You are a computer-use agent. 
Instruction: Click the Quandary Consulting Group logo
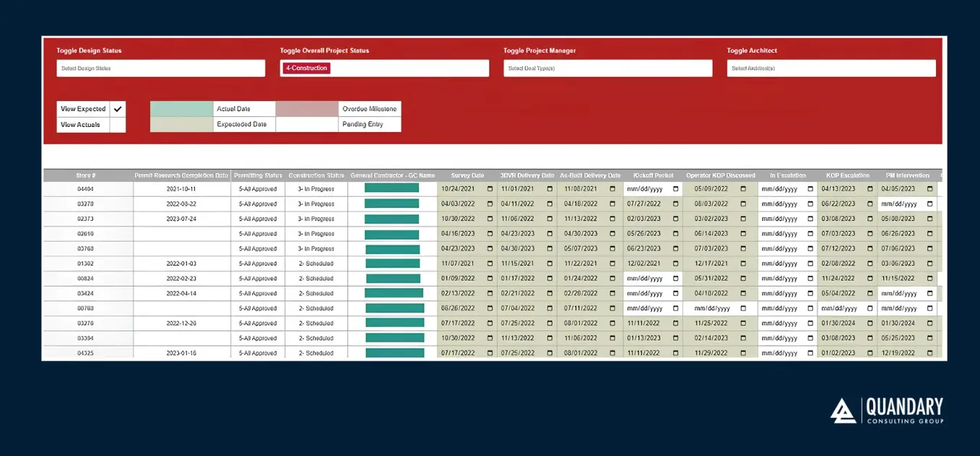pos(886,411)
